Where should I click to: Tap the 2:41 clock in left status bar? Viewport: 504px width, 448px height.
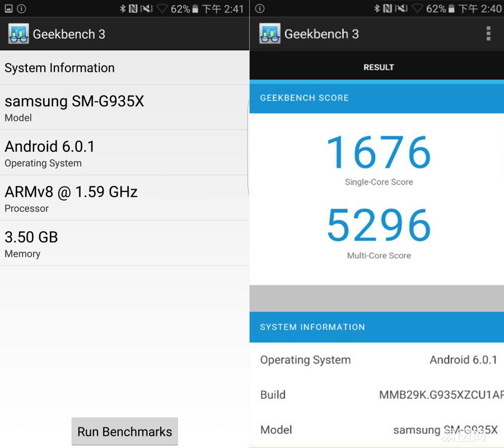(234, 9)
